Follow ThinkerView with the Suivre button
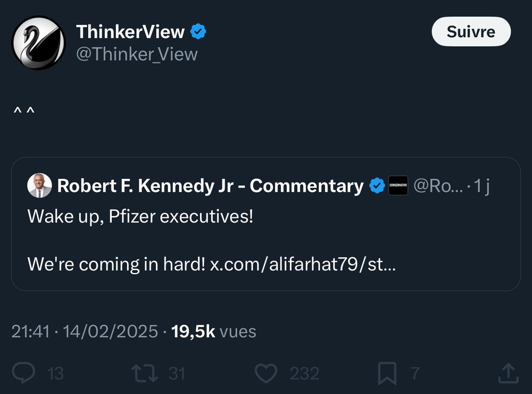This screenshot has height=394, width=532. [x=471, y=32]
